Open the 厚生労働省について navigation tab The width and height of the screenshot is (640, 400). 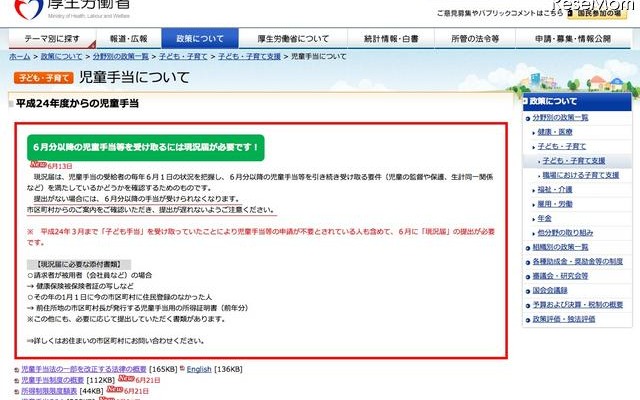(x=293, y=39)
